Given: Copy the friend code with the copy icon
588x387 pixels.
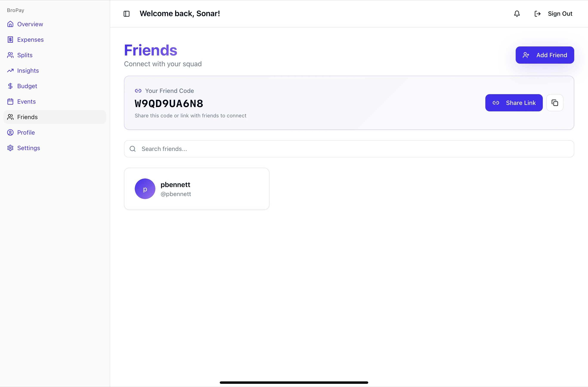Looking at the screenshot, I should coord(555,103).
